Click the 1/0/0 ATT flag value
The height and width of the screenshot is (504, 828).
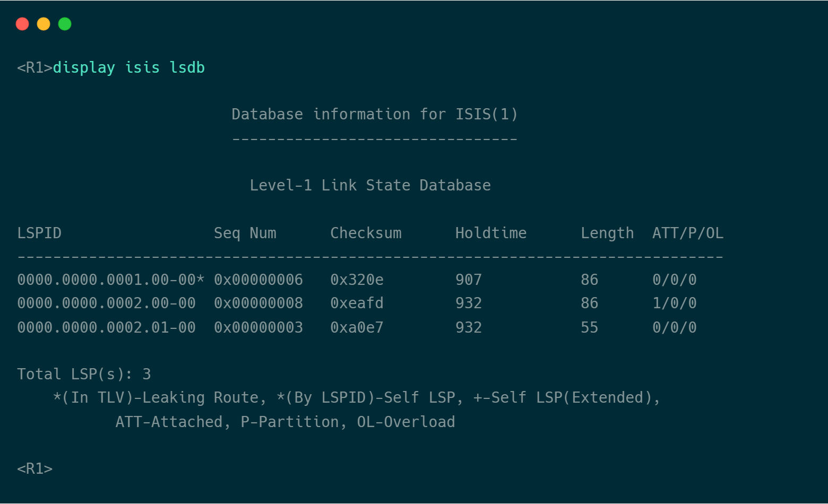pos(674,303)
